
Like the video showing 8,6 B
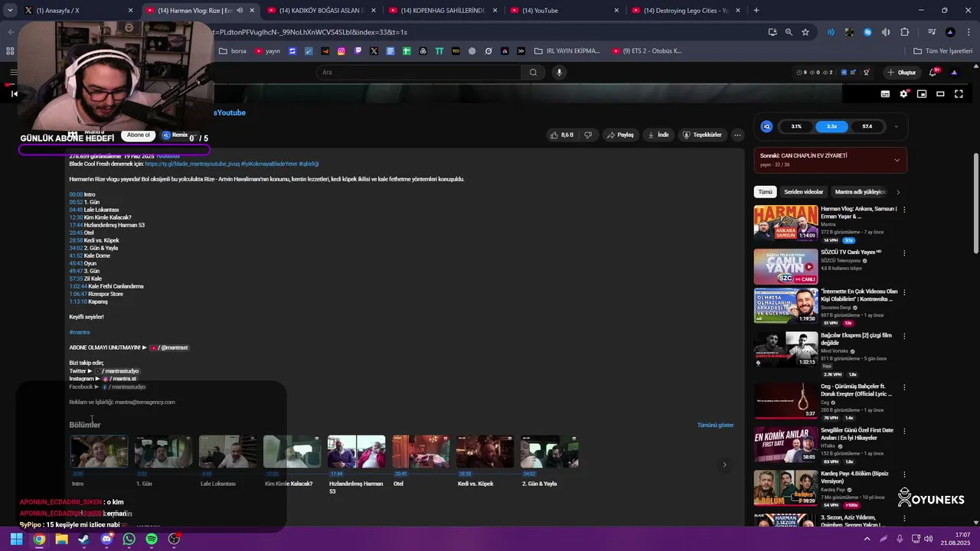pyautogui.click(x=562, y=135)
